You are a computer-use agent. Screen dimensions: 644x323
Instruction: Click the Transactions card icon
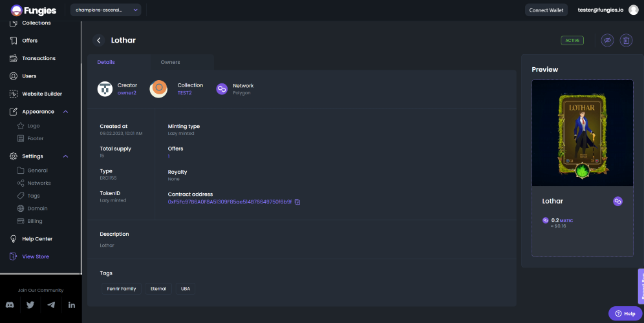pos(14,58)
